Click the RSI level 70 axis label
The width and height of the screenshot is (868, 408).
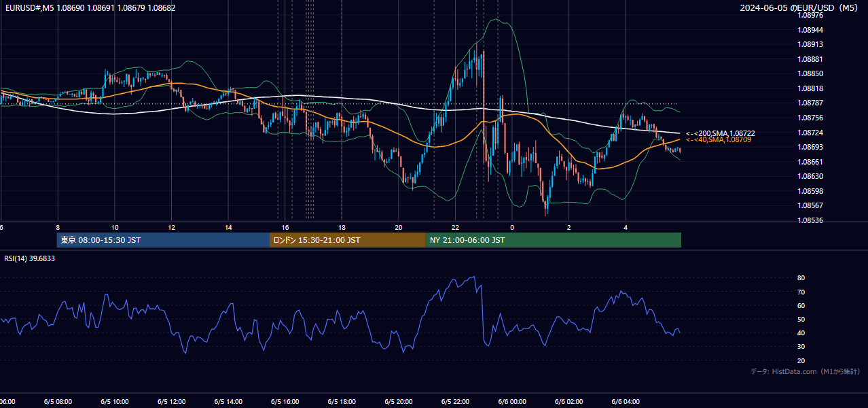(x=801, y=292)
